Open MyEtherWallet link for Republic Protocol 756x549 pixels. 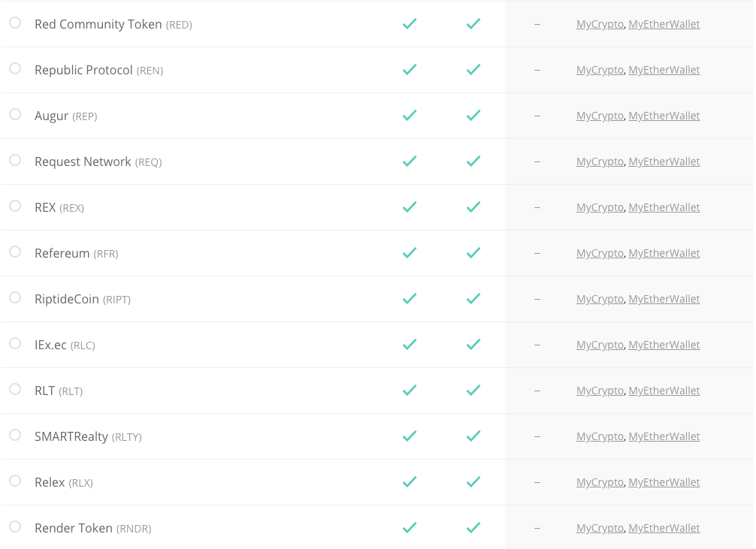coord(664,70)
